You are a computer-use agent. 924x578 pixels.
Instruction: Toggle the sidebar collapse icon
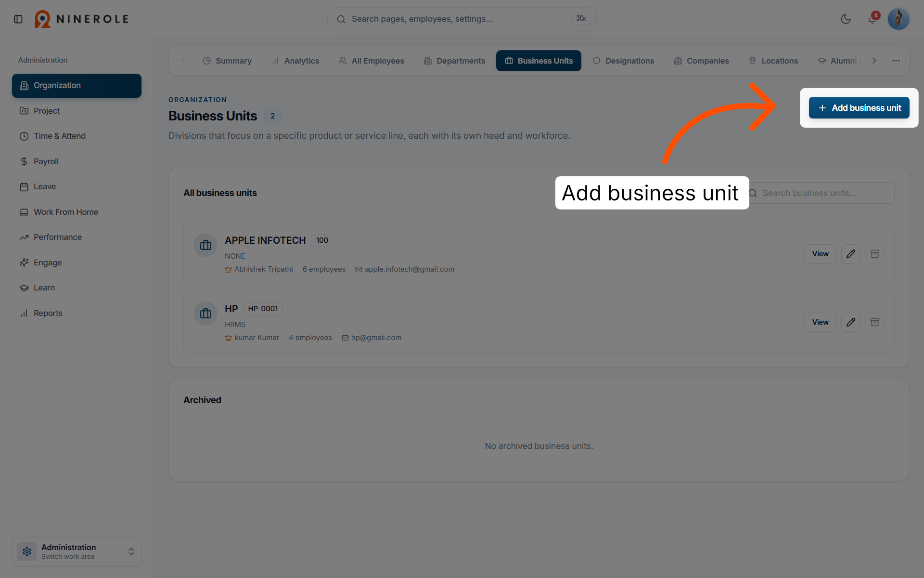tap(18, 19)
